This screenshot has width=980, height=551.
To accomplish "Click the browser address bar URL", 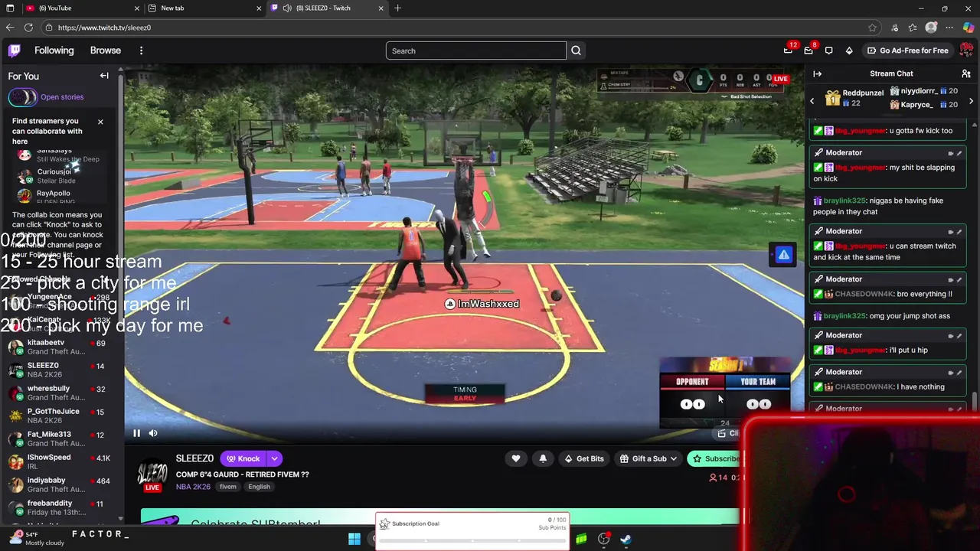I will tap(104, 28).
